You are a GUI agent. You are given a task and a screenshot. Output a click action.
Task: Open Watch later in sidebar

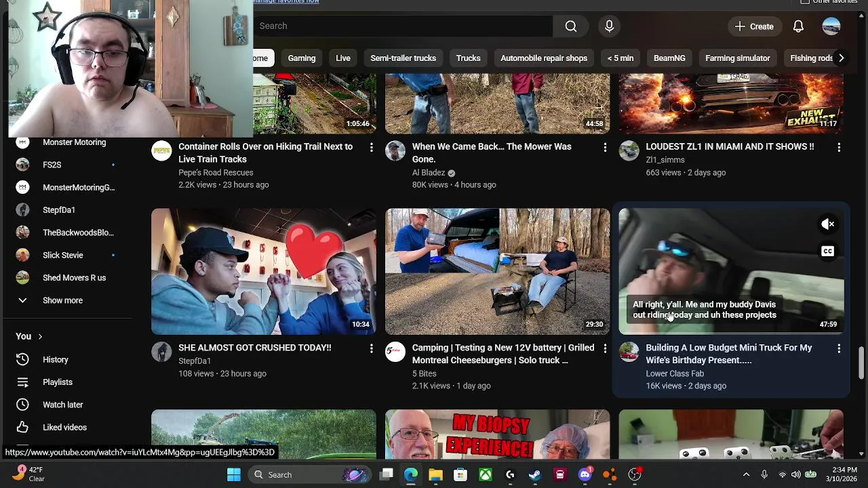pos(66,405)
